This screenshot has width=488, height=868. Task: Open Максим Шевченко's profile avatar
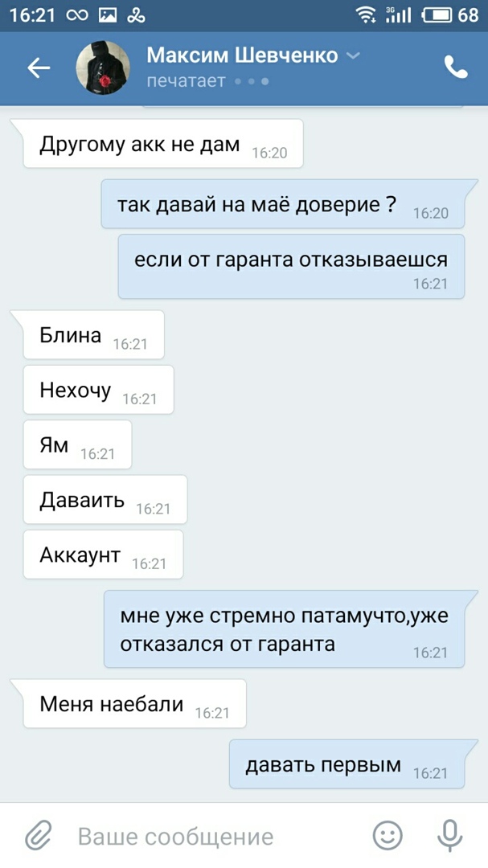(x=102, y=68)
